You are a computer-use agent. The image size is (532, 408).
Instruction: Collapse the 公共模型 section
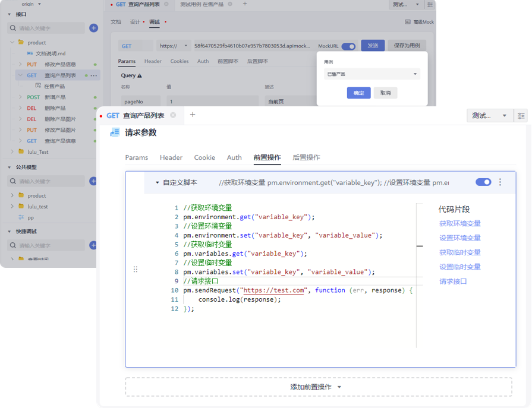(10, 167)
